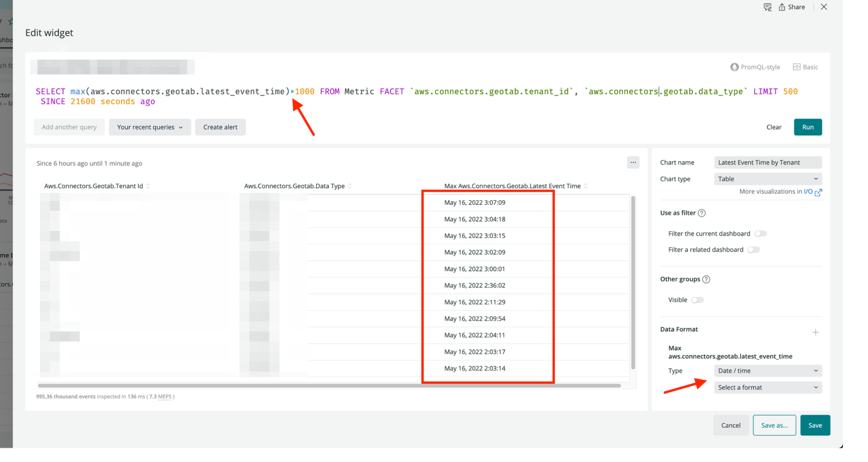Image resolution: width=868 pixels, height=462 pixels.
Task: Toggle Filter the current dashboard
Action: (760, 233)
